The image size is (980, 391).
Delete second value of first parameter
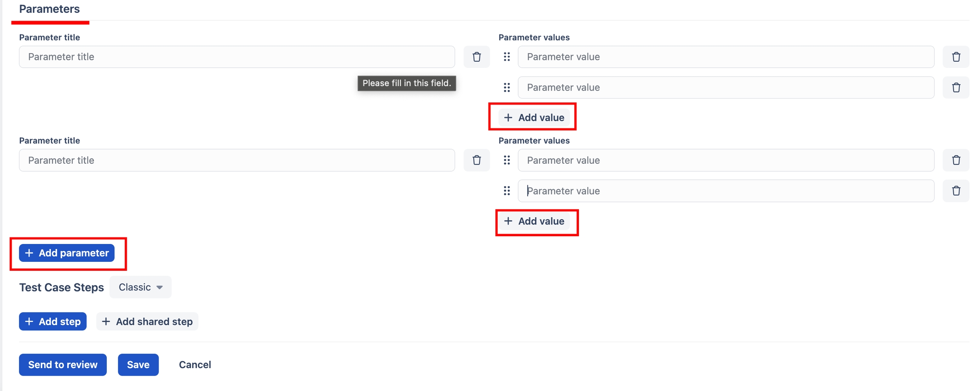tap(956, 88)
